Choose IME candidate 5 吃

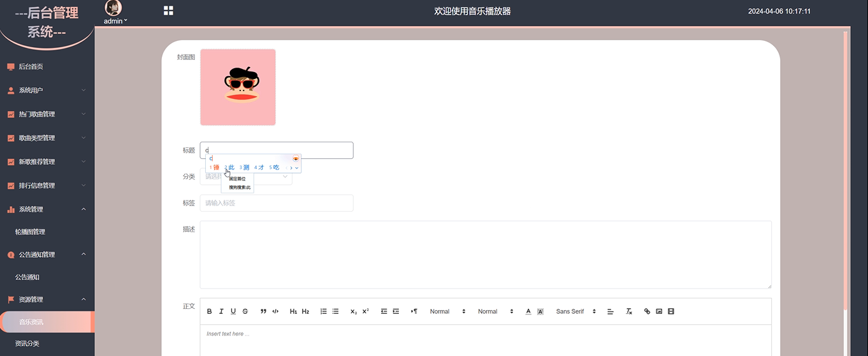(275, 167)
